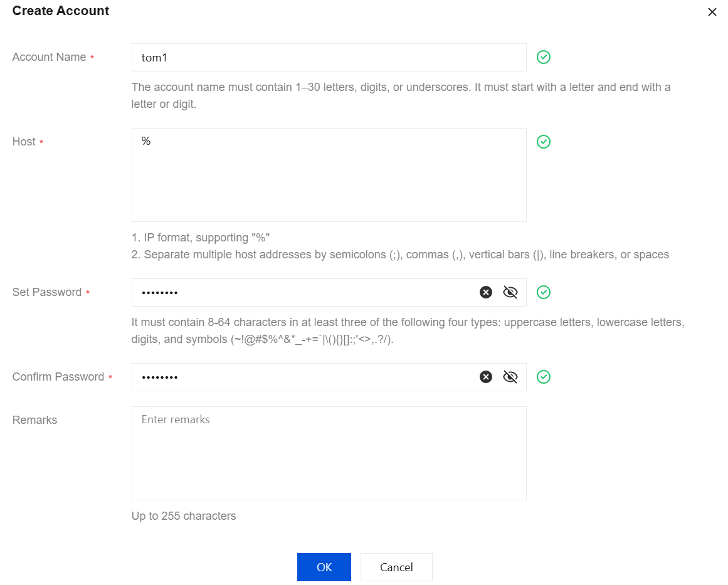This screenshot has height=585, width=728.
Task: Click the Confirm Password label
Action: (x=58, y=377)
